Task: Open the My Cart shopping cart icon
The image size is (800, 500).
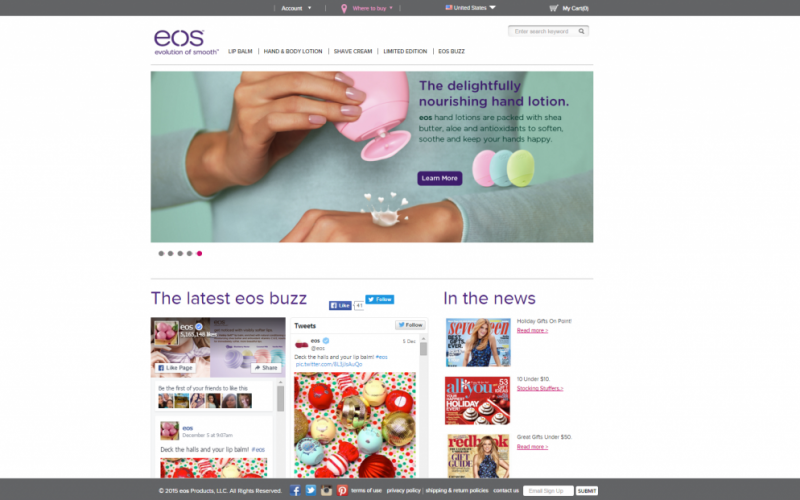Action: (554, 8)
